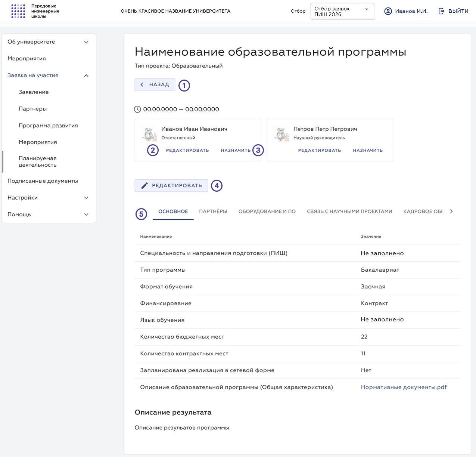
Task: Click the owl avatar of Иванов Иван Иванович
Action: point(149,134)
